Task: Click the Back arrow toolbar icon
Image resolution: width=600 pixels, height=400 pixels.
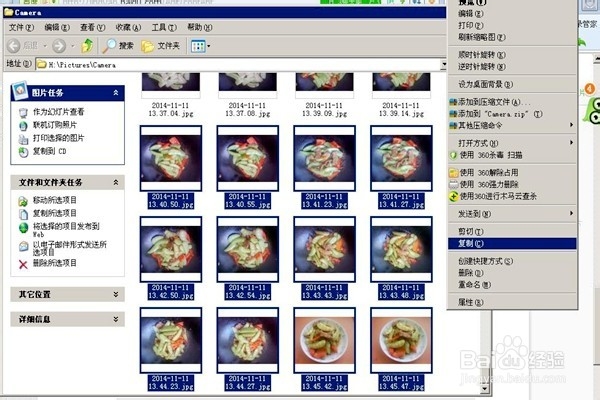Action: point(14,46)
